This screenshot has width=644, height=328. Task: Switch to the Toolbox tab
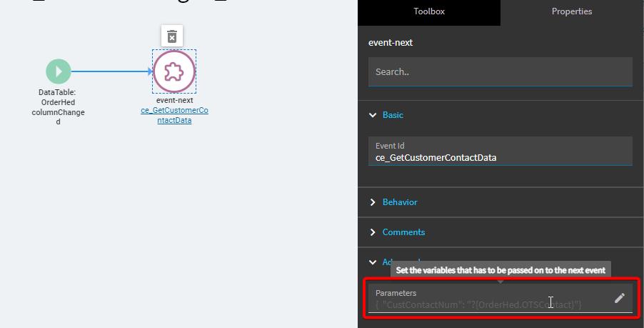click(428, 11)
